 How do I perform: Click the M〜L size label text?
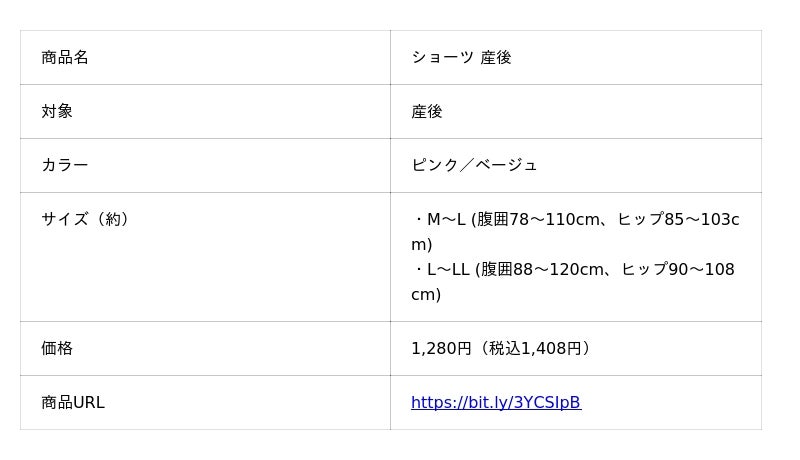click(x=446, y=220)
